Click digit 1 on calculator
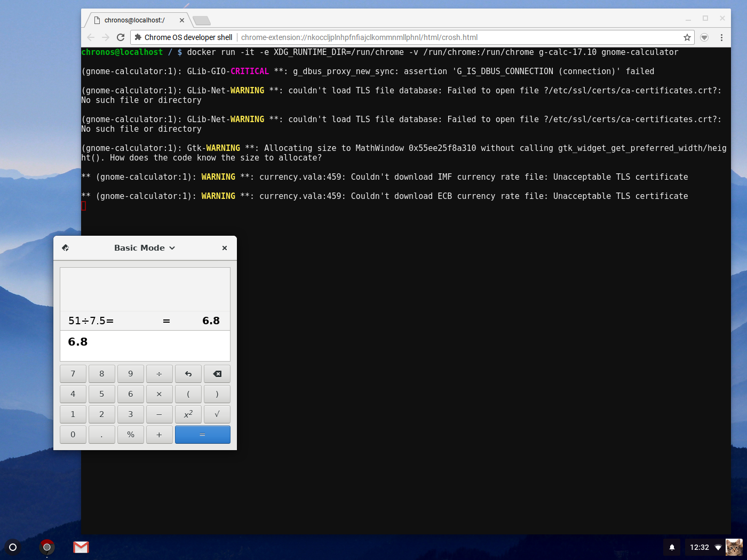This screenshot has width=747, height=560. point(73,414)
